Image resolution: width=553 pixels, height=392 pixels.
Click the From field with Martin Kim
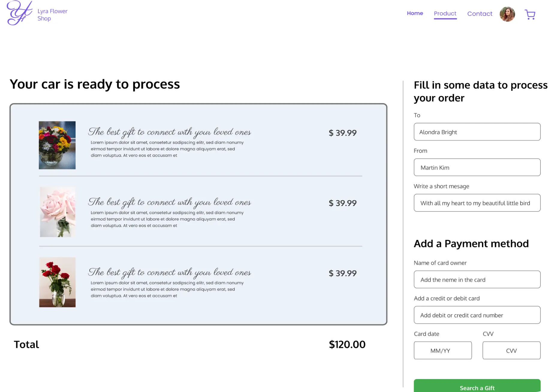477,167
